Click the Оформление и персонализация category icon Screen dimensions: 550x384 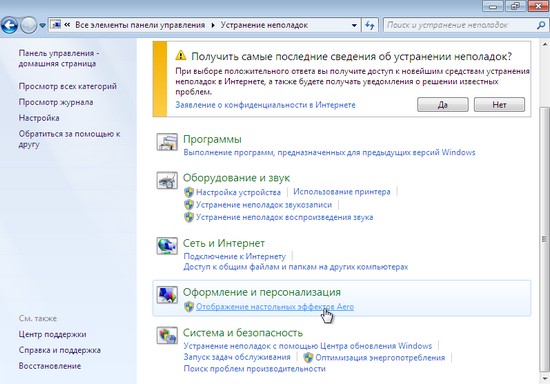pyautogui.click(x=167, y=295)
